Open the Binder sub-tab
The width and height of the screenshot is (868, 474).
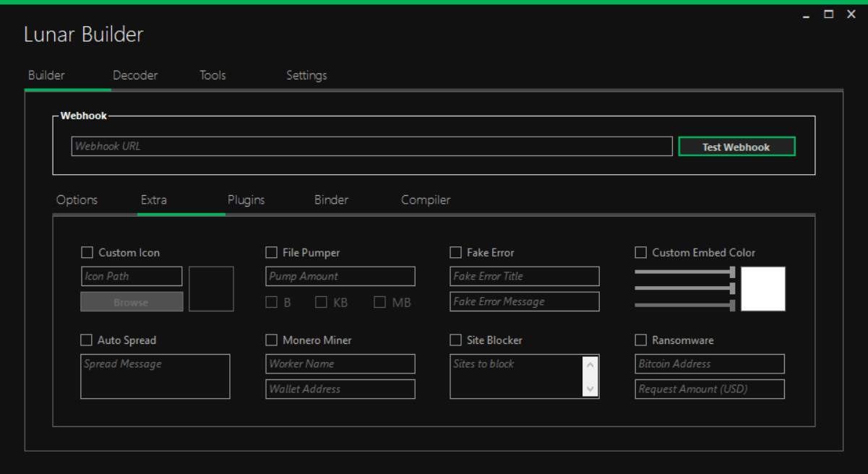point(331,200)
